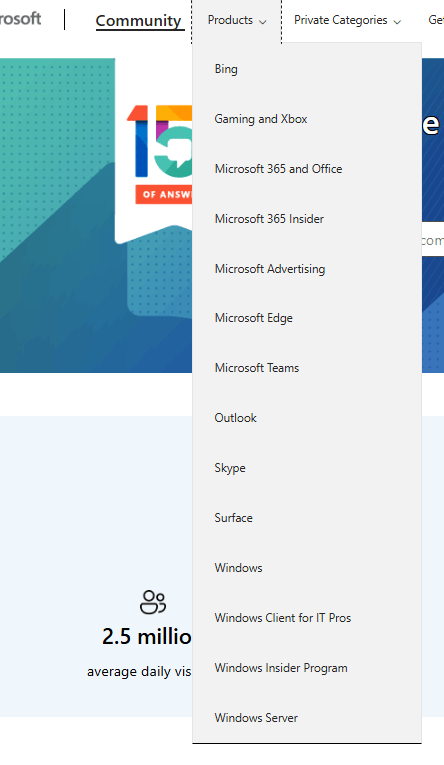Viewport: 444px width, 765px height.
Task: Open the Surface category
Action: pos(307,518)
